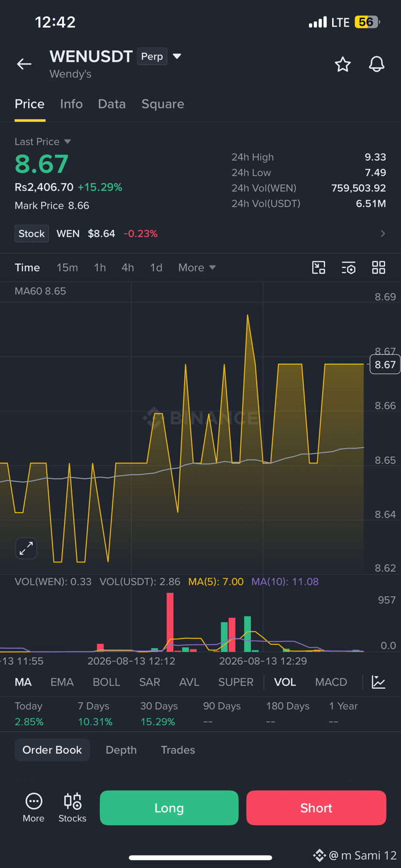Open price alert bell icon

[377, 64]
